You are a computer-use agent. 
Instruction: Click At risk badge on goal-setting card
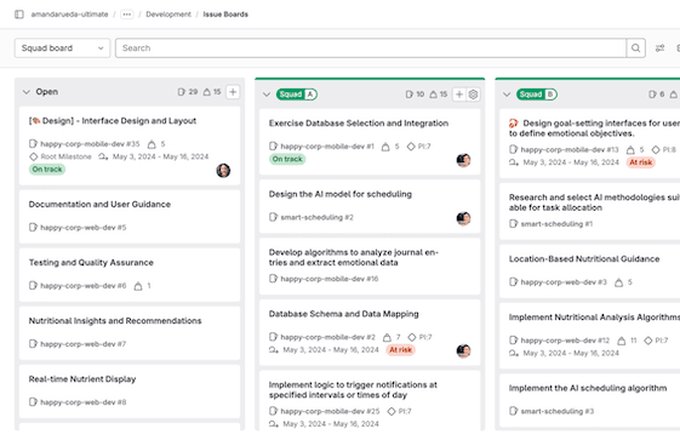pos(641,163)
